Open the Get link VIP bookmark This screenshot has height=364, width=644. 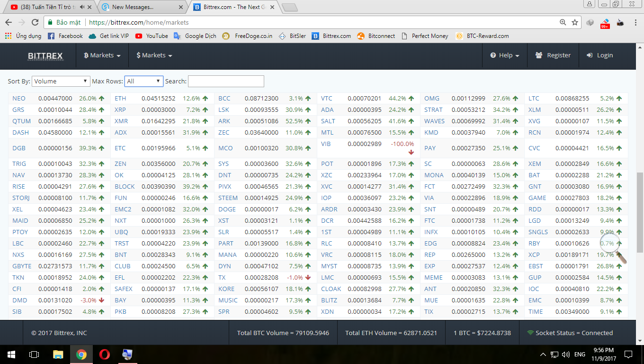[x=108, y=36]
